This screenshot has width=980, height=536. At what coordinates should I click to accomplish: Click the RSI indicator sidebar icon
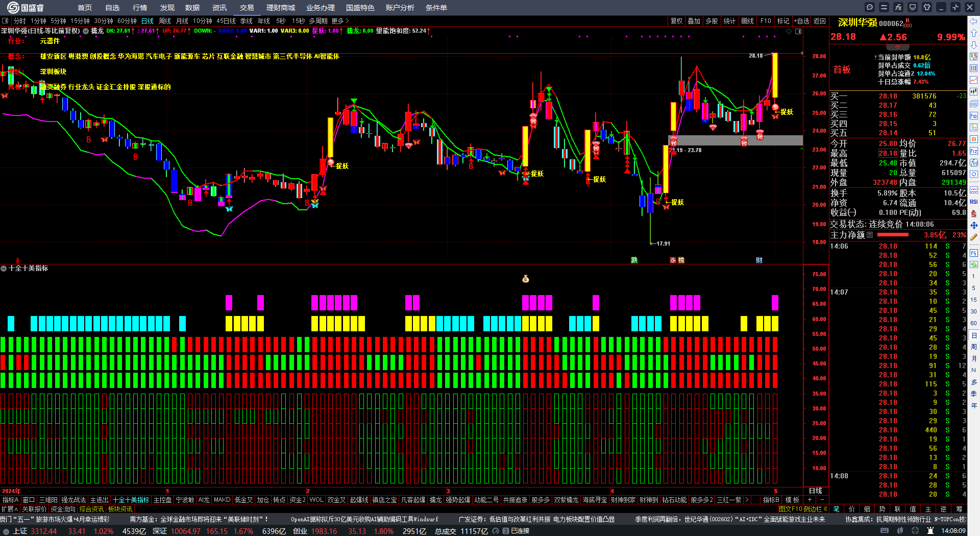(x=974, y=202)
